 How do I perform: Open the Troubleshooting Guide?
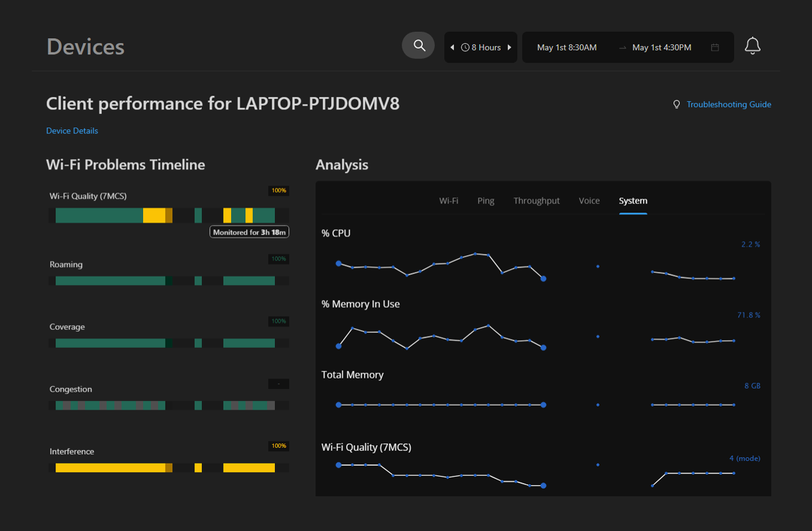pos(729,104)
